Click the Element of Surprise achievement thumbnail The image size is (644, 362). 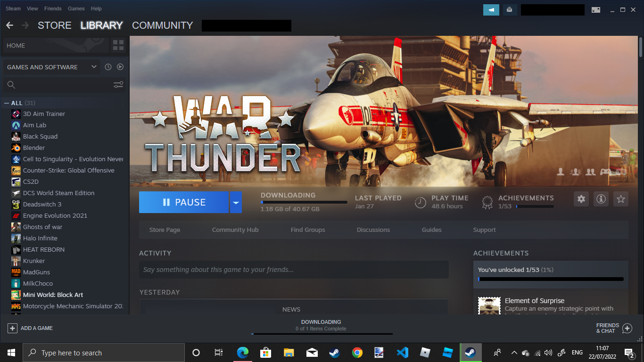489,305
